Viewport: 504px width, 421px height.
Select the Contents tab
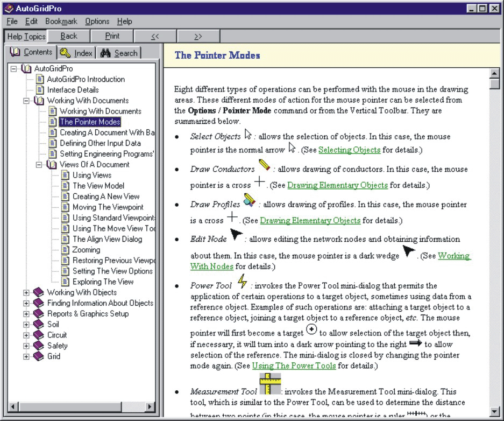(31, 52)
